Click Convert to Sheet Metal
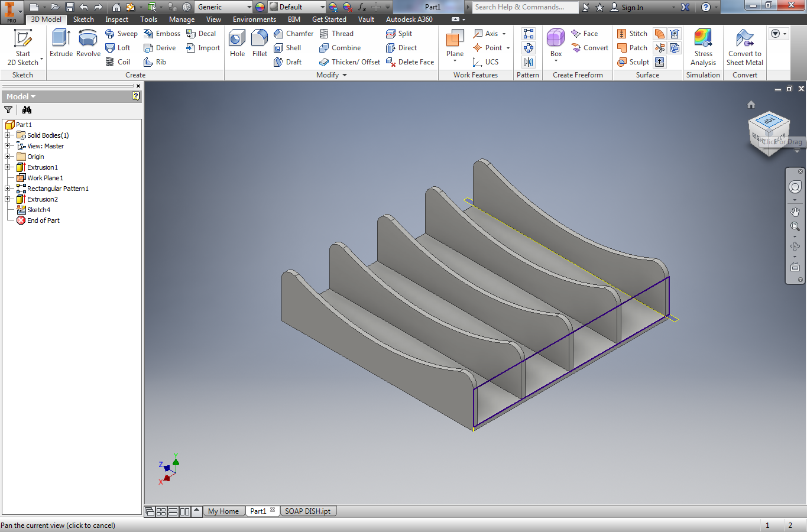This screenshot has width=807, height=532. 745,47
